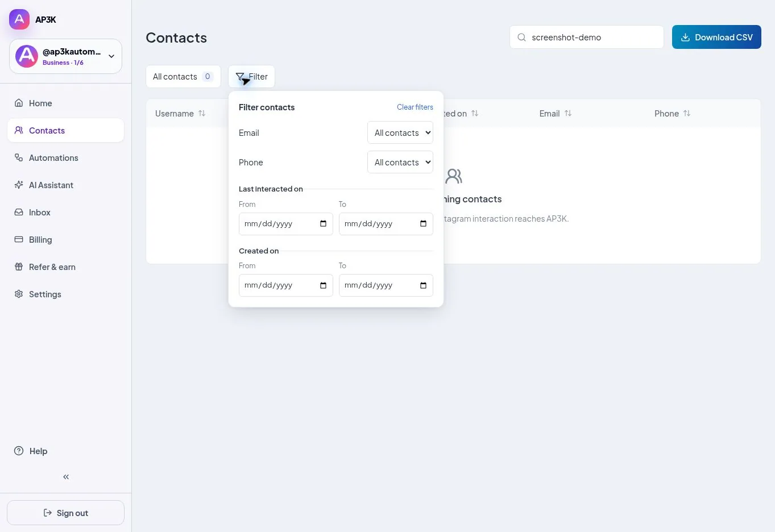Click Last interacted on From date field

[286, 224]
